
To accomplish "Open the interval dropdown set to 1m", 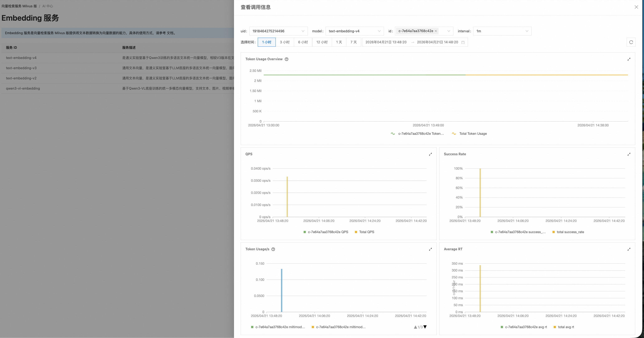I will tap(502, 31).
